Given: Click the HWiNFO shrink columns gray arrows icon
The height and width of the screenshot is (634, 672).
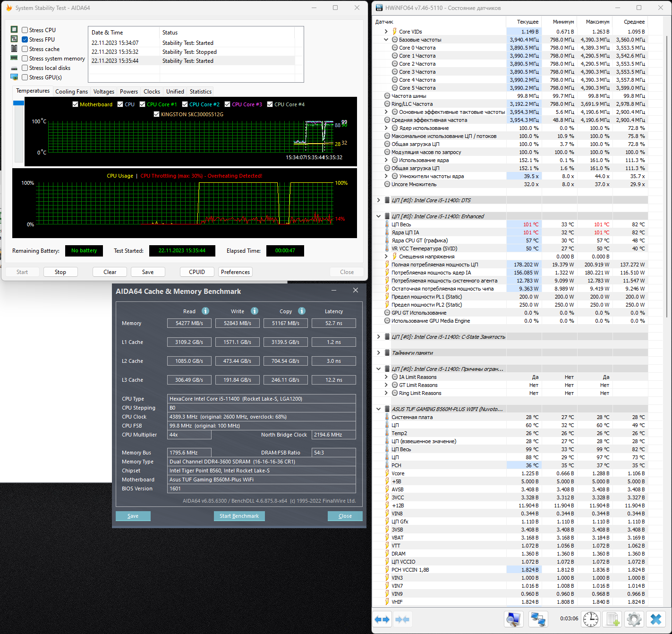Looking at the screenshot, I should 402,619.
